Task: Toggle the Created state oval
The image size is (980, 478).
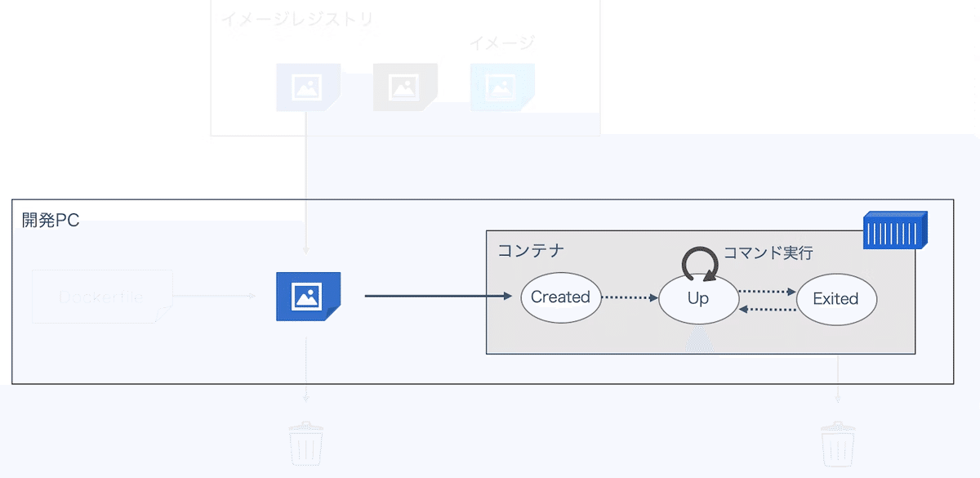Action: point(560,298)
